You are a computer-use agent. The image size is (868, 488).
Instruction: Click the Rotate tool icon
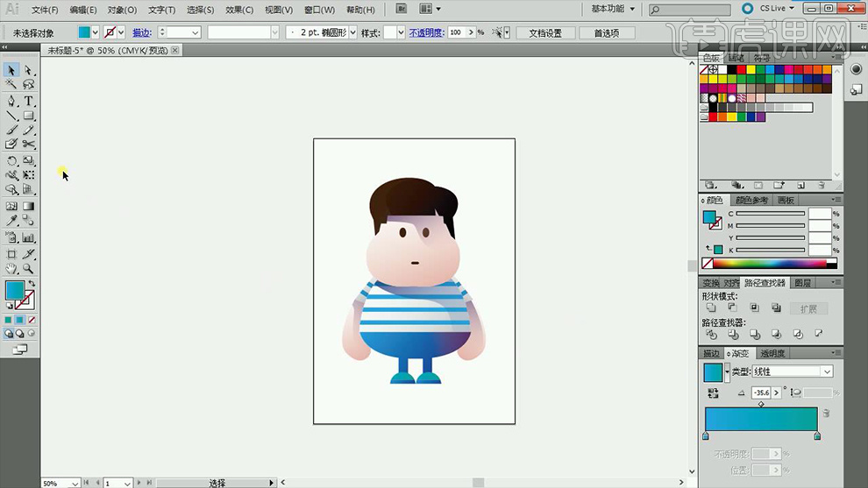[11, 161]
